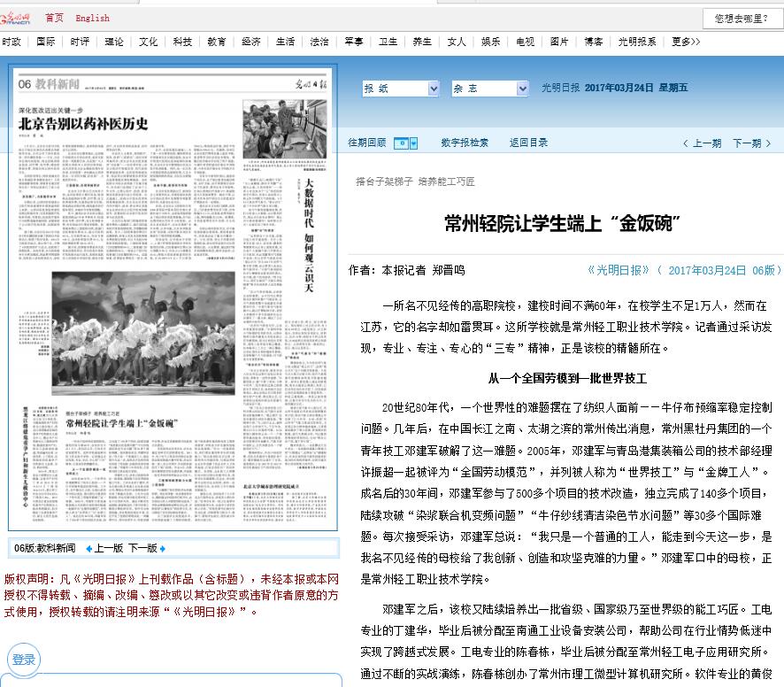The width and height of the screenshot is (784, 687).
Task: Click the right arrow next to 下一版
Action: (162, 548)
